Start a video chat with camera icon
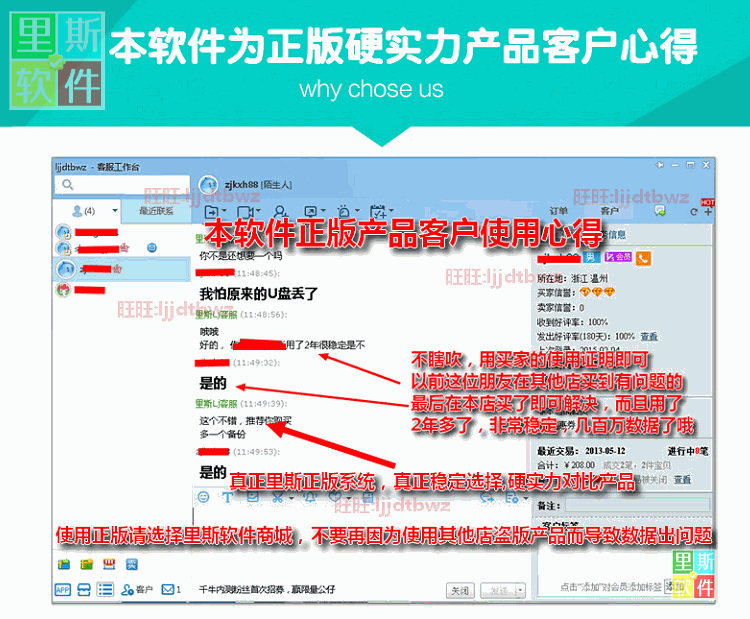This screenshot has height=619, width=750. [x=244, y=211]
